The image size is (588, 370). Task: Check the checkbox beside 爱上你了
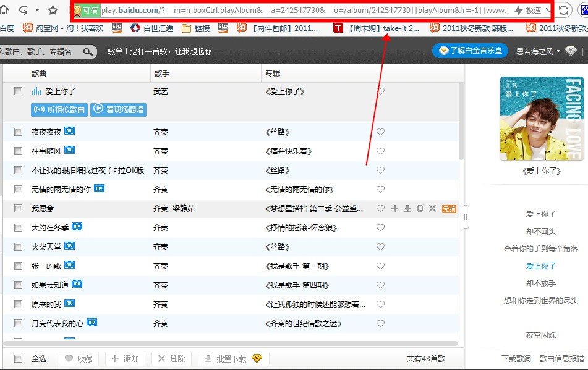(x=17, y=90)
